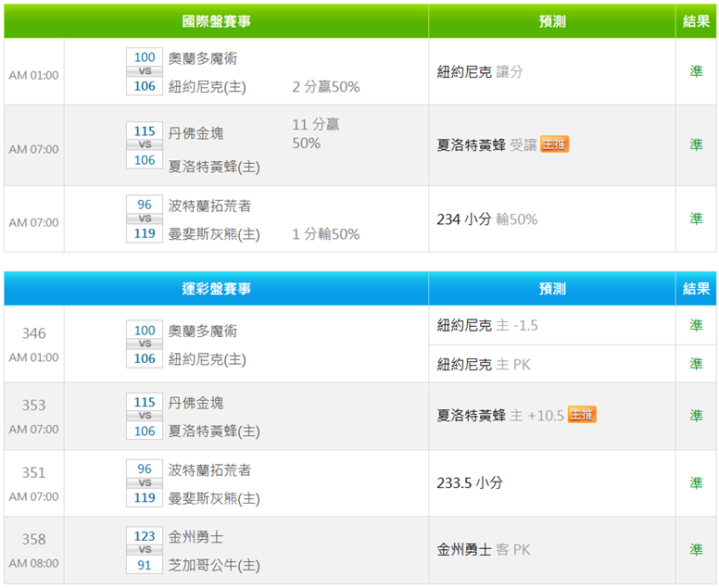This screenshot has width=719, height=588.
Task: Click the green 結果 column header
Action: coord(696,21)
